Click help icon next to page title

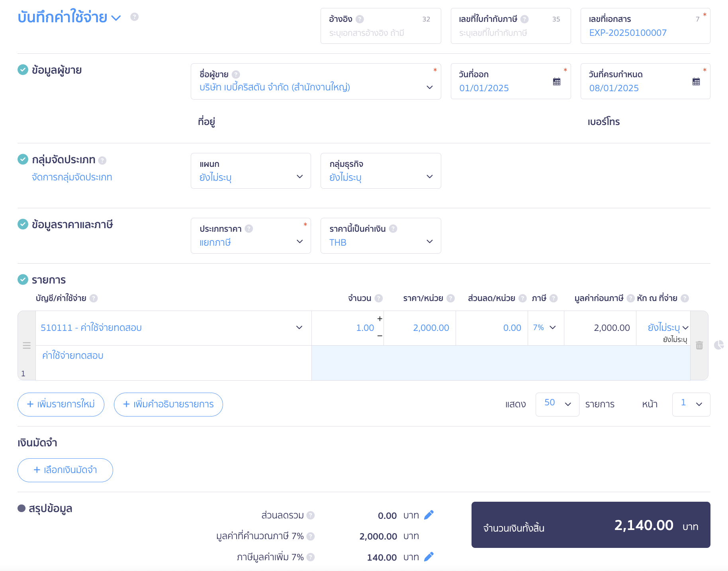pyautogui.click(x=135, y=17)
